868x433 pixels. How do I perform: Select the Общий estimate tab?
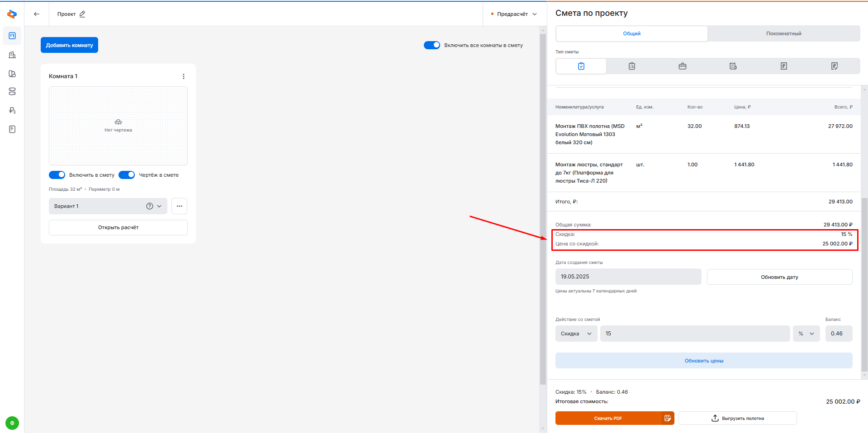[x=631, y=33]
